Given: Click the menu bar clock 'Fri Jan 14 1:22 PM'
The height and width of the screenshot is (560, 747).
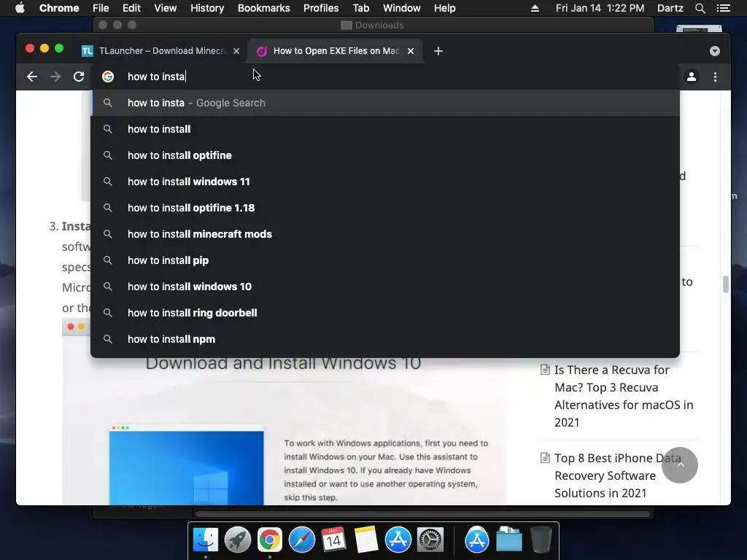Looking at the screenshot, I should (x=600, y=8).
